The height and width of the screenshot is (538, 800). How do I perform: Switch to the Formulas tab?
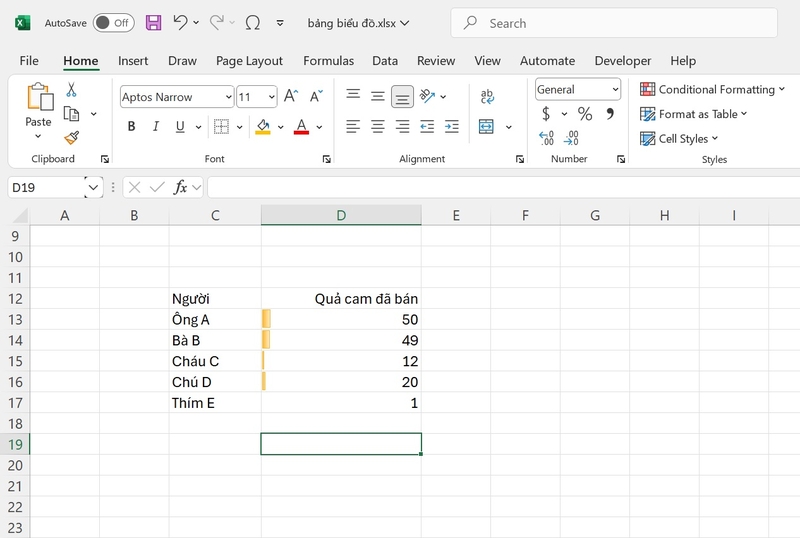pyautogui.click(x=329, y=61)
